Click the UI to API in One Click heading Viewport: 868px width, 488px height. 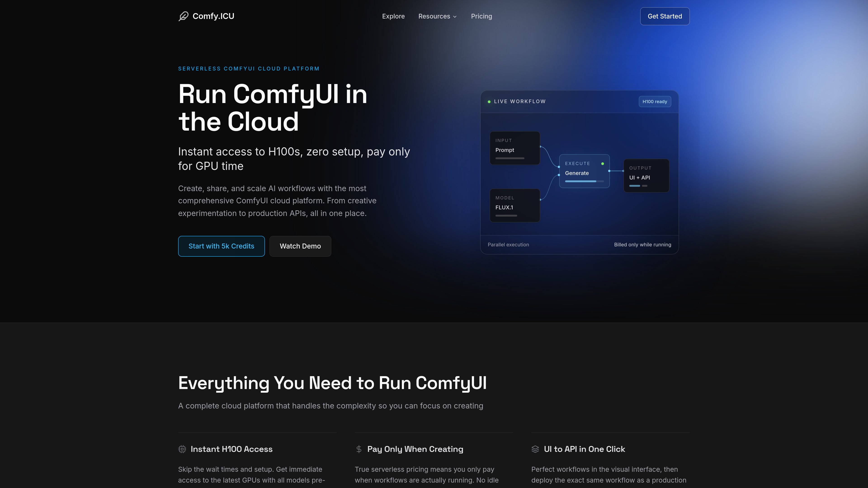tap(584, 449)
